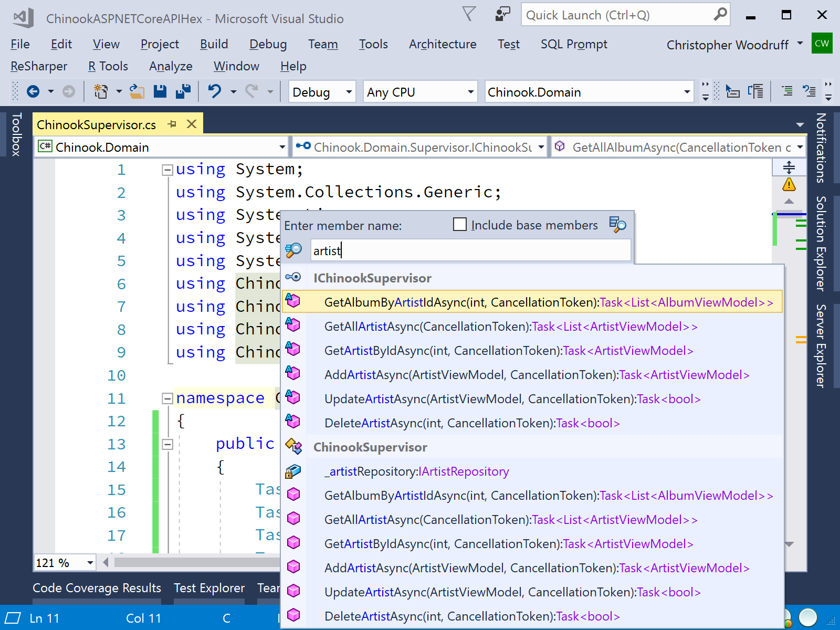Click the horizontal scrollbar left arrow
This screenshot has width=840, height=630.
coord(106,562)
